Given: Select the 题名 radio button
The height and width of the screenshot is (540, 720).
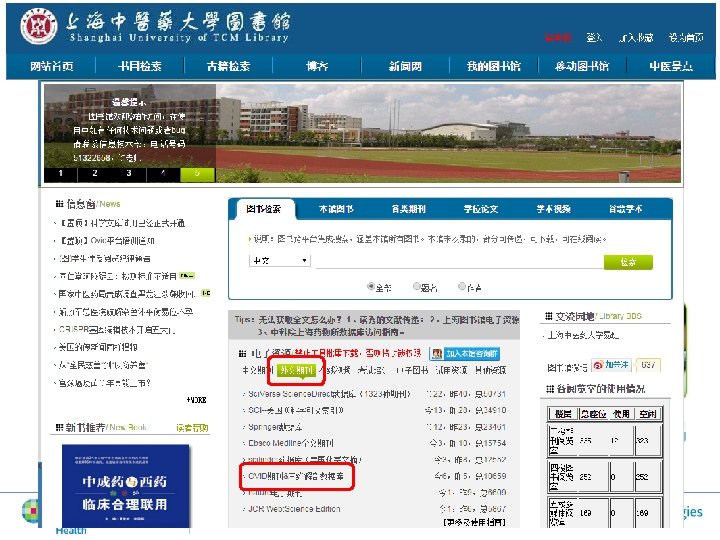Looking at the screenshot, I should [x=416, y=287].
